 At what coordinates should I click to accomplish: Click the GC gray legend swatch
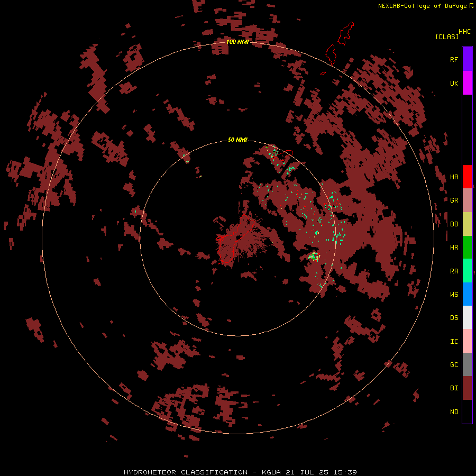[467, 364]
